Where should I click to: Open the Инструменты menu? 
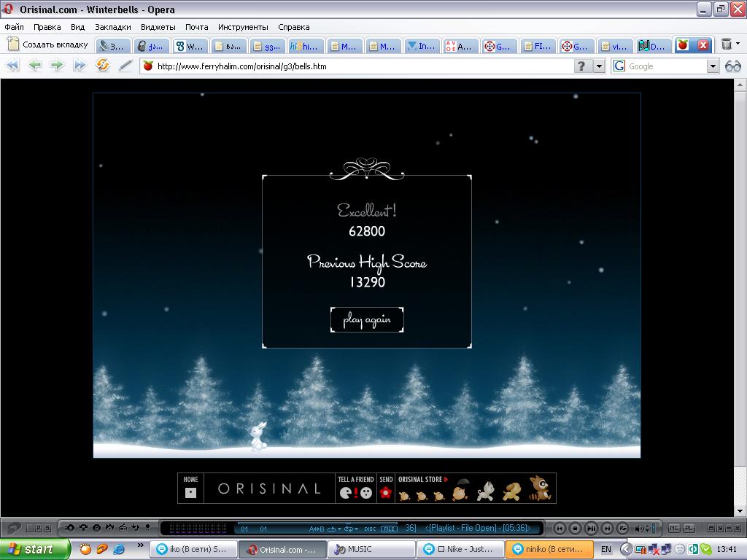coord(243,27)
